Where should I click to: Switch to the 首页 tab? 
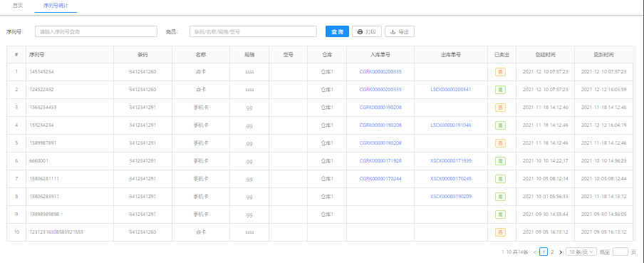pos(18,6)
